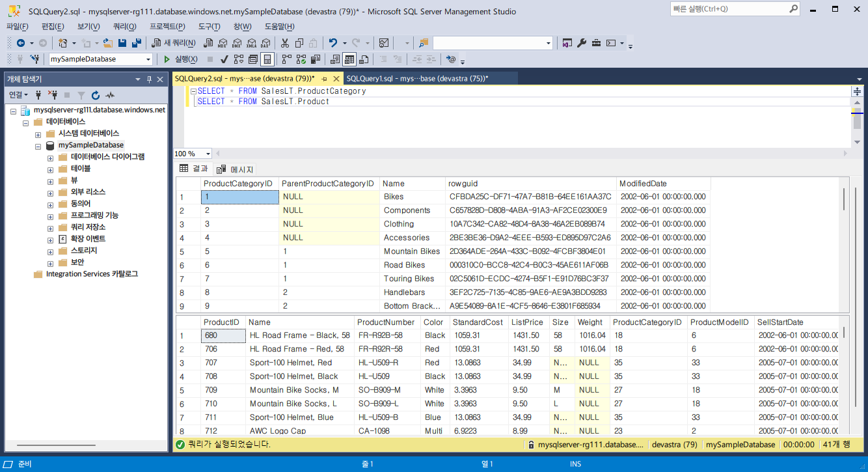The image size is (868, 472).
Task: Switch output to Results to File
Action: (x=364, y=59)
